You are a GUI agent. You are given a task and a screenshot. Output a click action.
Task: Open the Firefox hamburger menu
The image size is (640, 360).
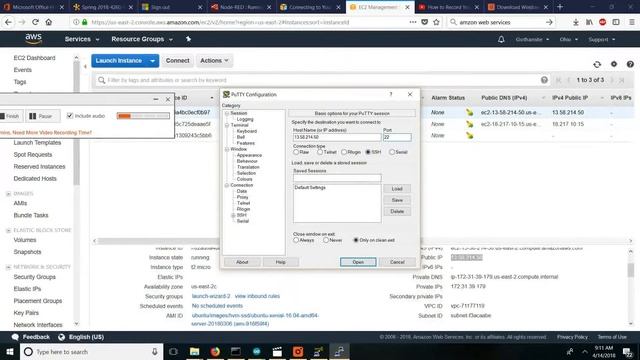tap(631, 22)
